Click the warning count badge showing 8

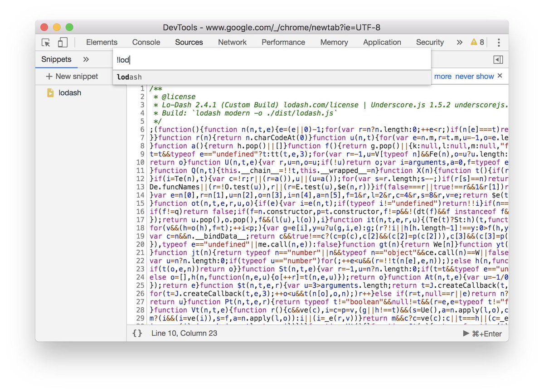coord(477,42)
